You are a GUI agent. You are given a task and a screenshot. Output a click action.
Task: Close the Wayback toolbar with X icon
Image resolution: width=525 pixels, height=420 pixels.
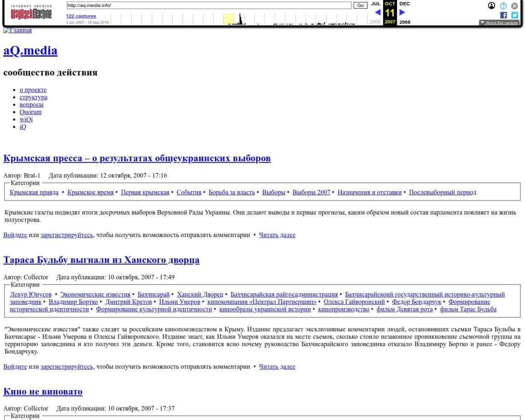(x=514, y=6)
